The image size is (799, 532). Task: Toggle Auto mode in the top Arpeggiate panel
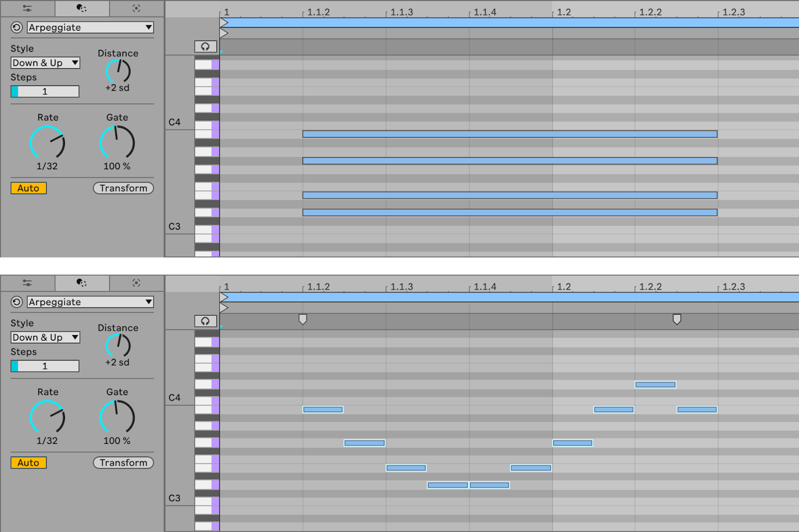tap(28, 188)
